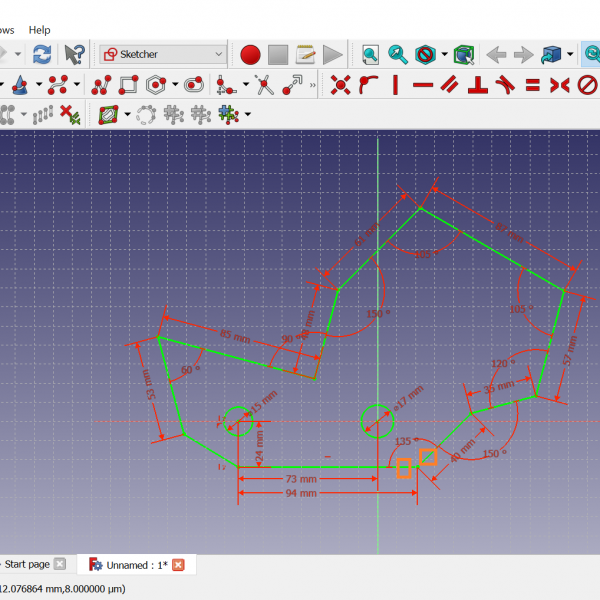Open the Help menu
Screen dimensions: 600x600
(39, 30)
